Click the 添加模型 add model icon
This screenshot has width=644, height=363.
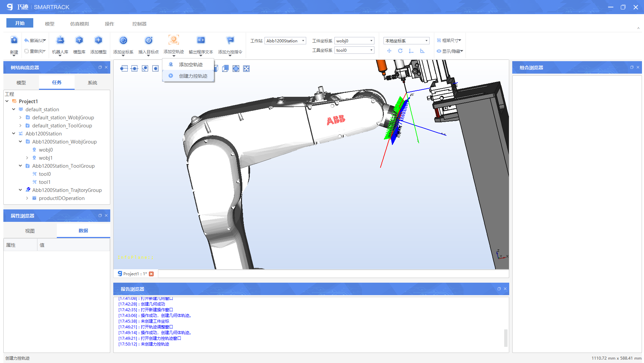click(x=98, y=40)
